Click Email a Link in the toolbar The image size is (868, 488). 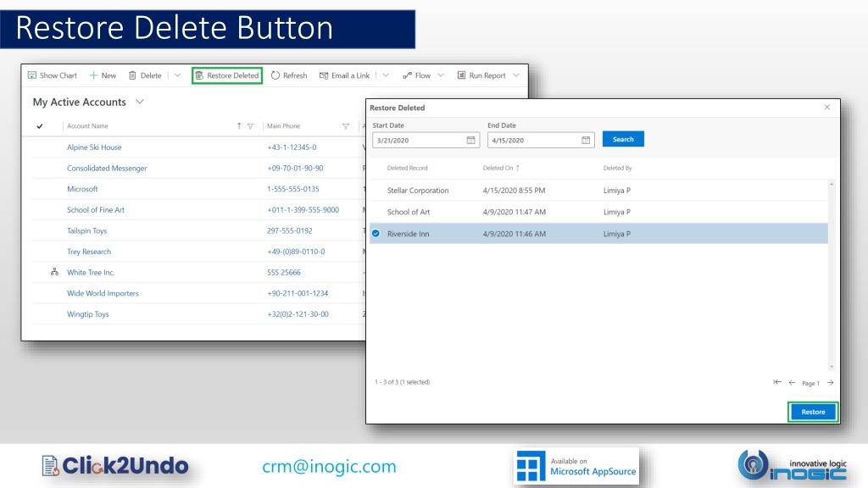(344, 75)
